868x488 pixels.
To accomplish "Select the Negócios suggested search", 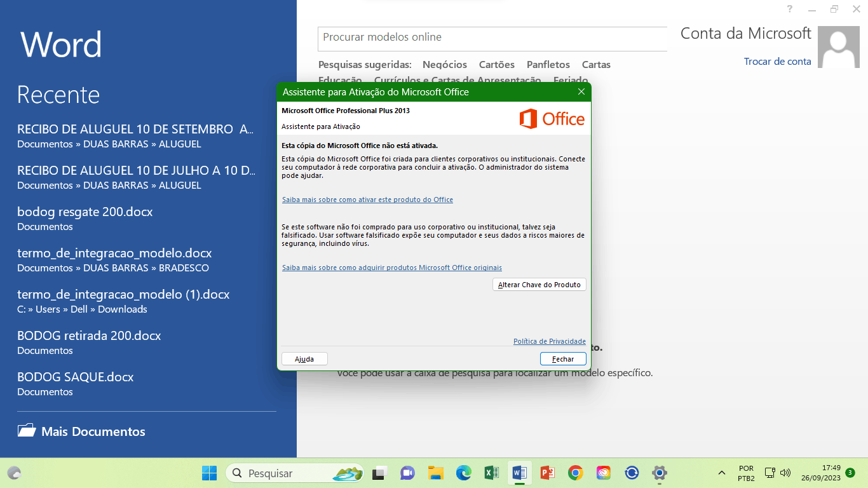I will [x=445, y=65].
